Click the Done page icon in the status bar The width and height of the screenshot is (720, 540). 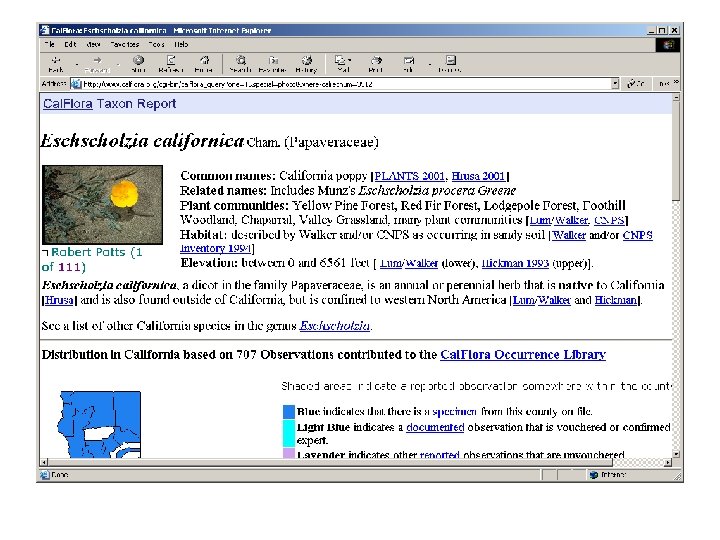click(x=45, y=475)
